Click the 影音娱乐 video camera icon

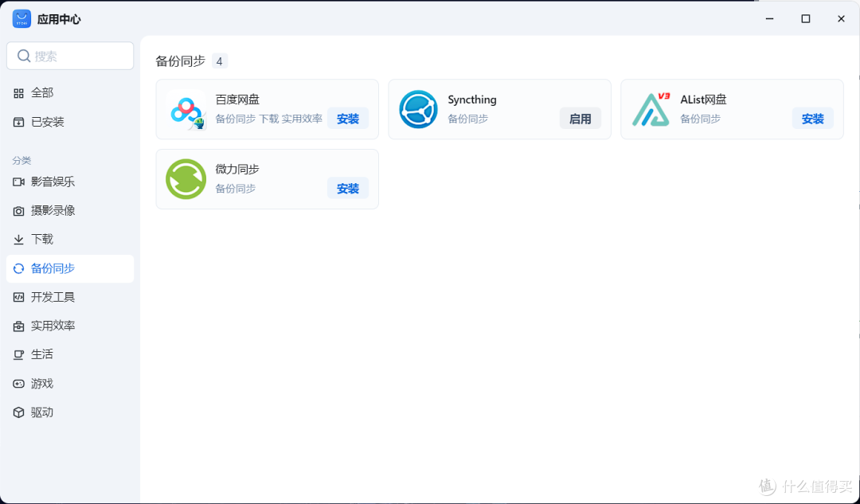[18, 182]
